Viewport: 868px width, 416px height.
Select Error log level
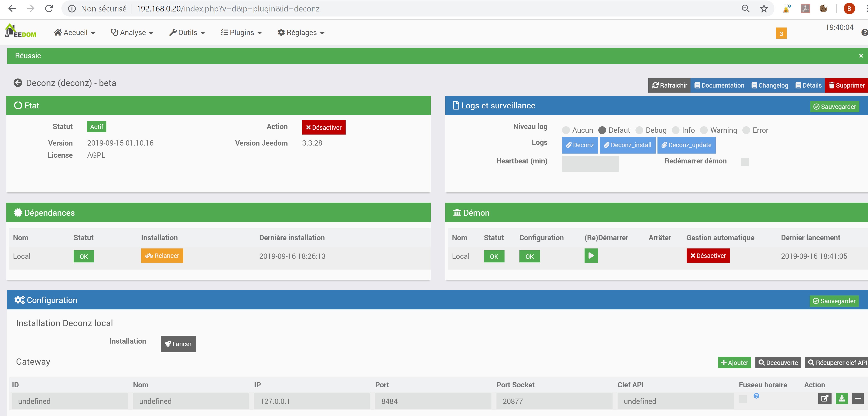pyautogui.click(x=746, y=130)
